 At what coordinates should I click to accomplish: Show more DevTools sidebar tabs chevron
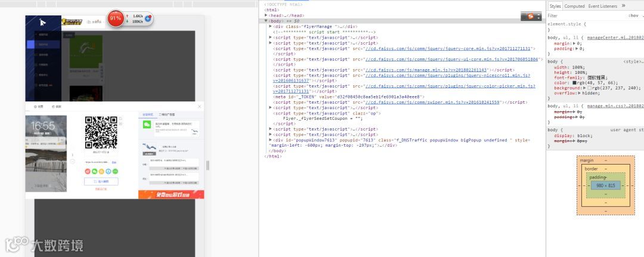pos(624,6)
